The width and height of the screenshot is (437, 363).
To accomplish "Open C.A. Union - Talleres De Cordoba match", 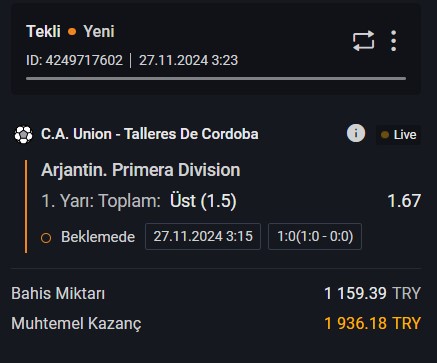I will (x=150, y=134).
